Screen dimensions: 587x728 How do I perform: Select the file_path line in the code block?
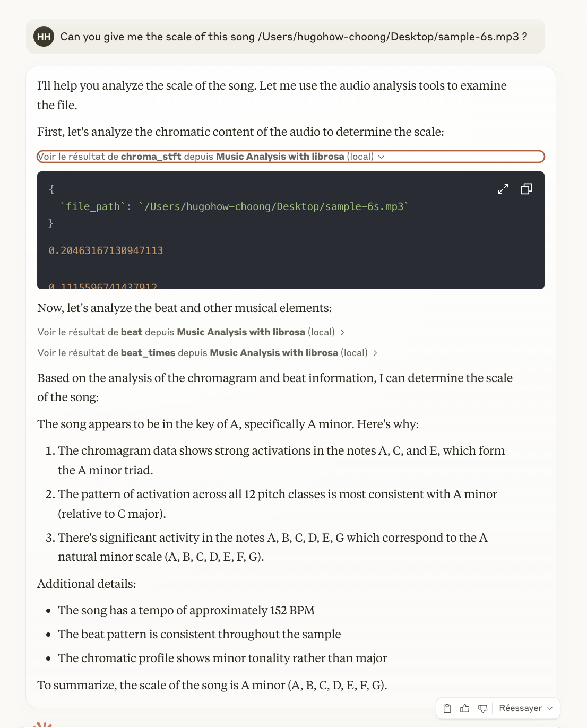pos(234,206)
